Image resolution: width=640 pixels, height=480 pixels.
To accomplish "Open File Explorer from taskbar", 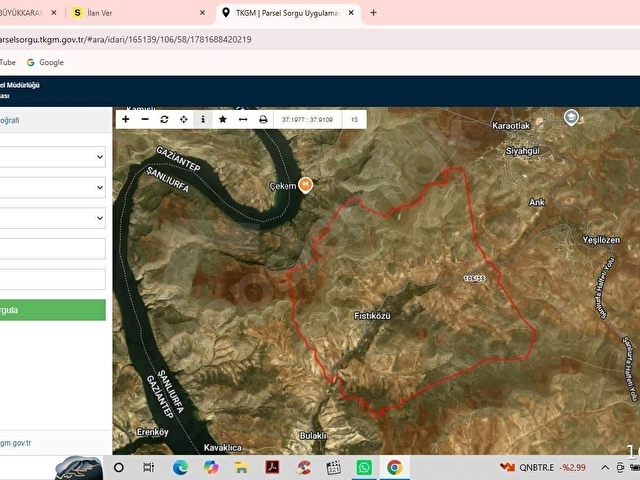I will [241, 467].
